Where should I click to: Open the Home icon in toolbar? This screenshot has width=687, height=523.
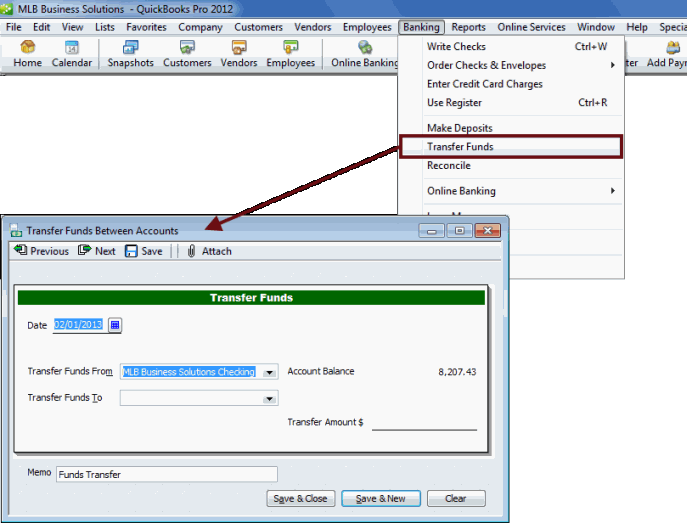pyautogui.click(x=27, y=53)
